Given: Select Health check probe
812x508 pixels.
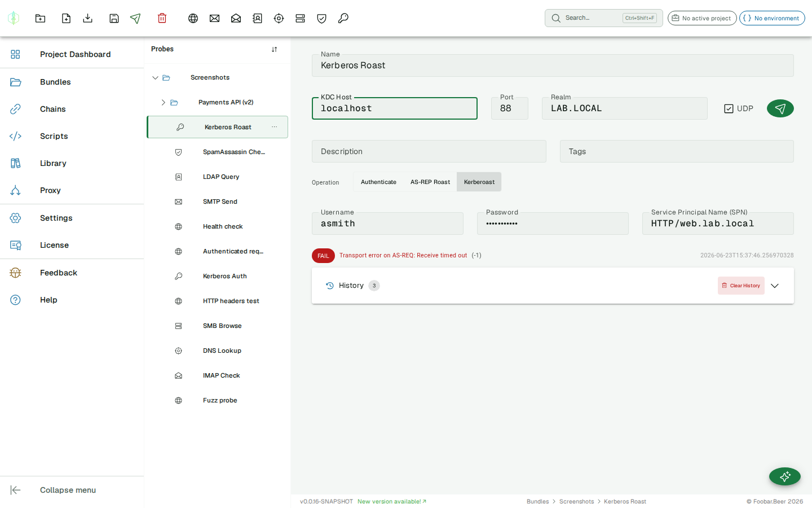Looking at the screenshot, I should (x=218, y=226).
